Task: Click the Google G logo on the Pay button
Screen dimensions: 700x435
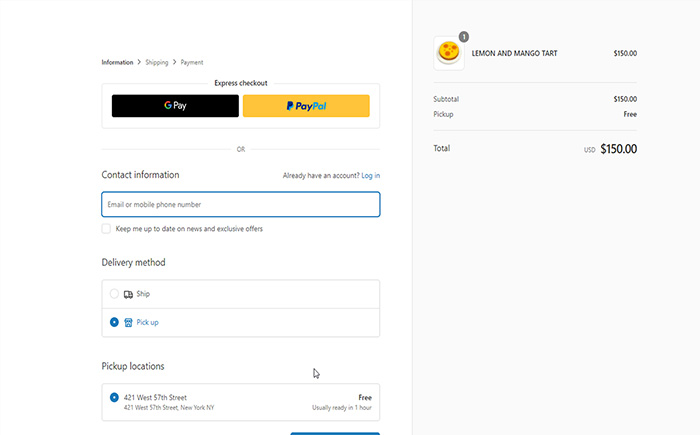Action: click(168, 105)
